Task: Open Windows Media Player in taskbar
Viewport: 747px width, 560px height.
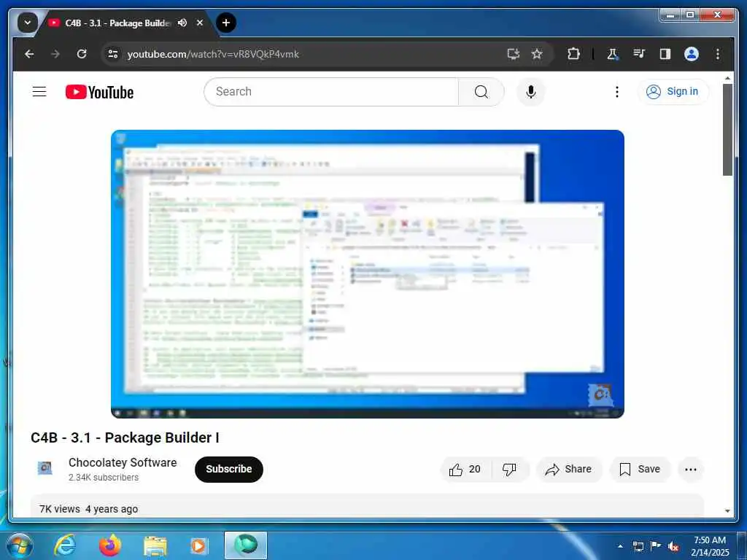Action: [198, 545]
